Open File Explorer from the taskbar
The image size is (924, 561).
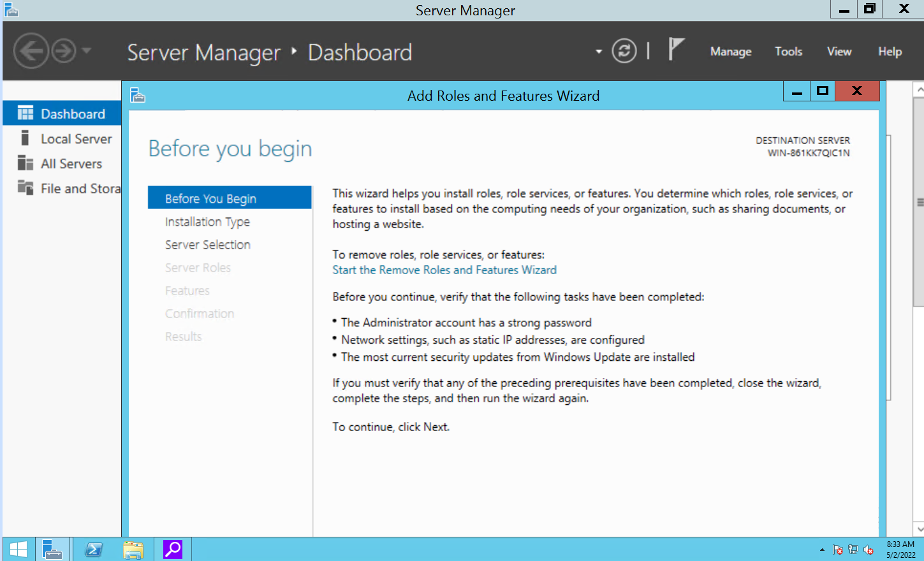click(x=133, y=550)
